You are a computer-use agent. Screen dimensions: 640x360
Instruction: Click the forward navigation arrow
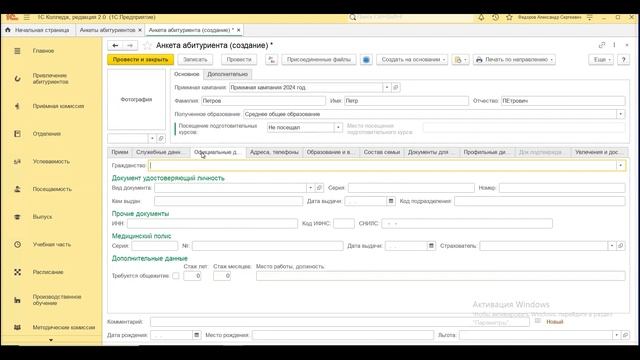pyautogui.click(x=130, y=45)
